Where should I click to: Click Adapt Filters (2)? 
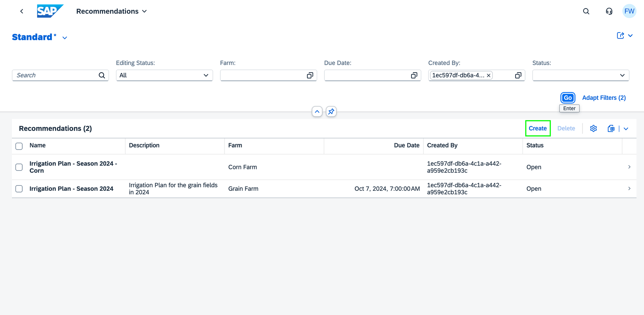(604, 97)
